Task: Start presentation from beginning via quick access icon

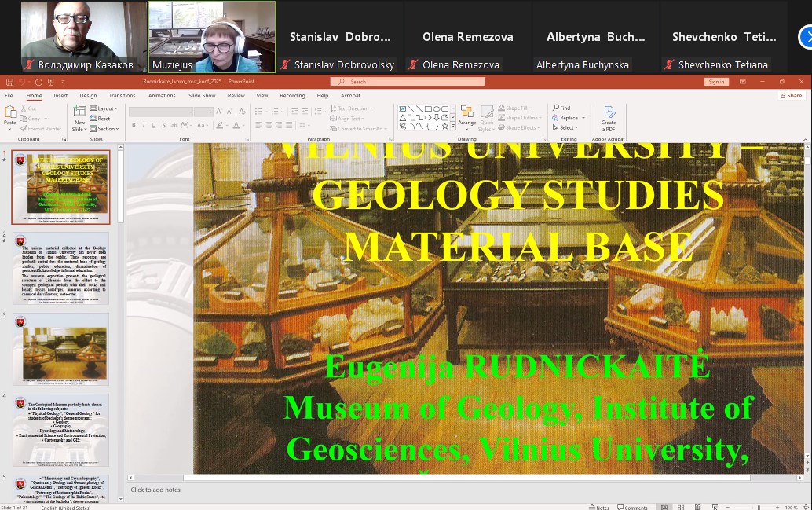Action: (51, 82)
